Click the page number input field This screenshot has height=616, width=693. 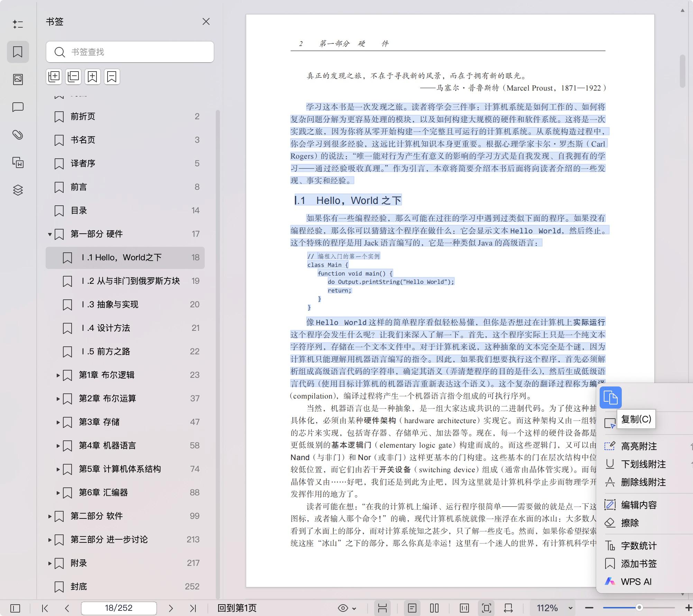click(x=119, y=608)
